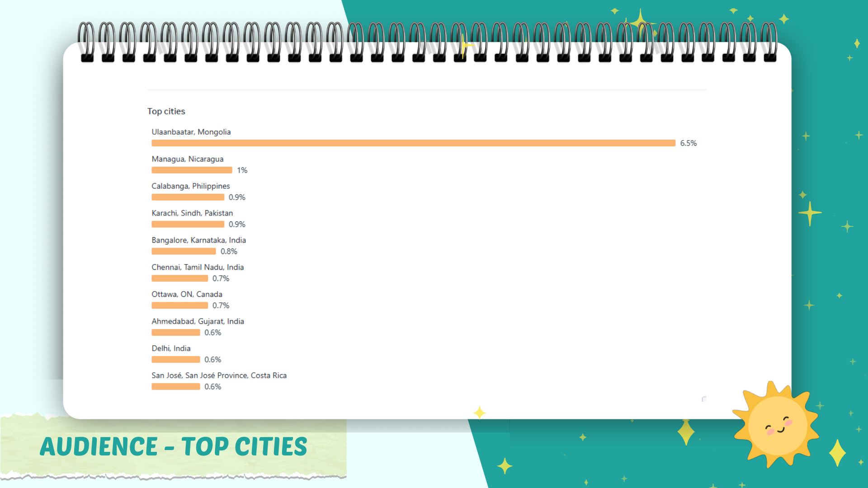This screenshot has height=488, width=868.
Task: Click the Bangalore 0.8% bar
Action: (184, 252)
